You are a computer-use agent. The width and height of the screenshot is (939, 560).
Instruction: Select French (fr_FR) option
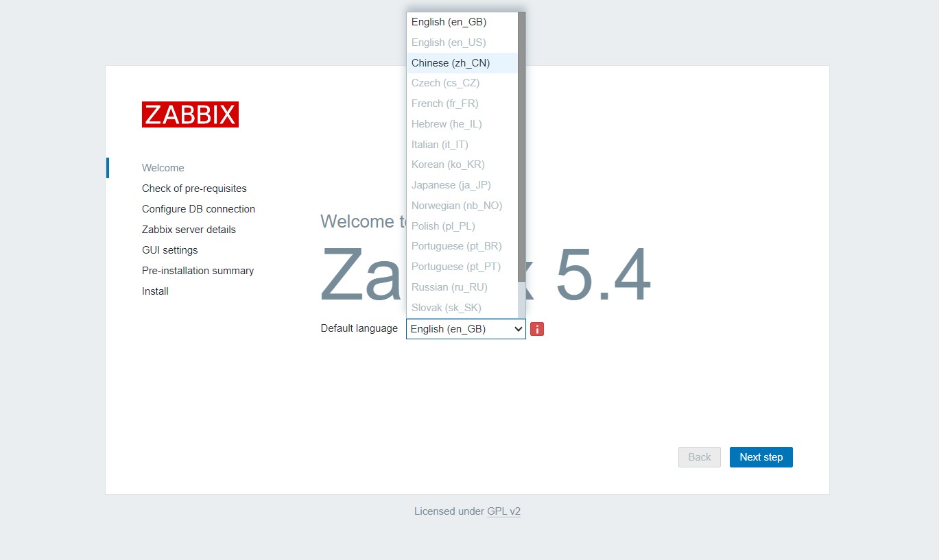[462, 104]
